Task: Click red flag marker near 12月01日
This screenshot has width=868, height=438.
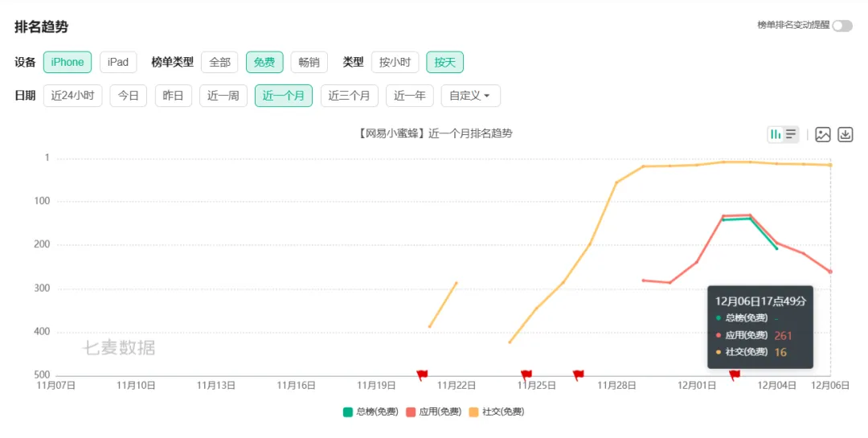Action: 735,375
